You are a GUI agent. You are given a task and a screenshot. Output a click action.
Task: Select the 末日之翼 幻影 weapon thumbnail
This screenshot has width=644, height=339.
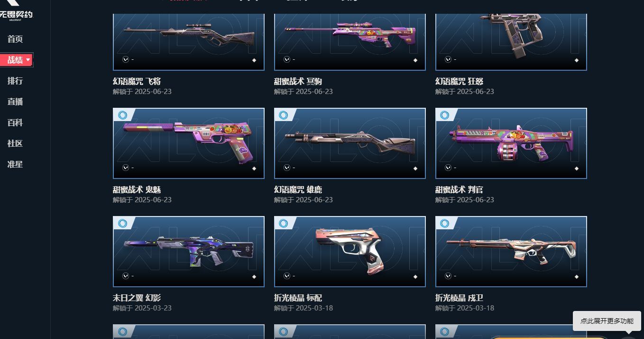(189, 252)
